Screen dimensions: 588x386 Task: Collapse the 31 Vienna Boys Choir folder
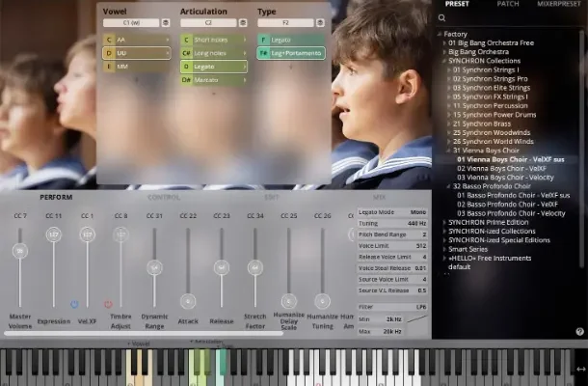coord(450,151)
